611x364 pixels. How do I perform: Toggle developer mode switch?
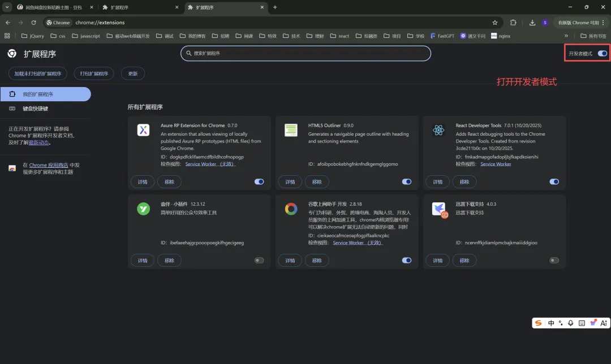click(603, 53)
